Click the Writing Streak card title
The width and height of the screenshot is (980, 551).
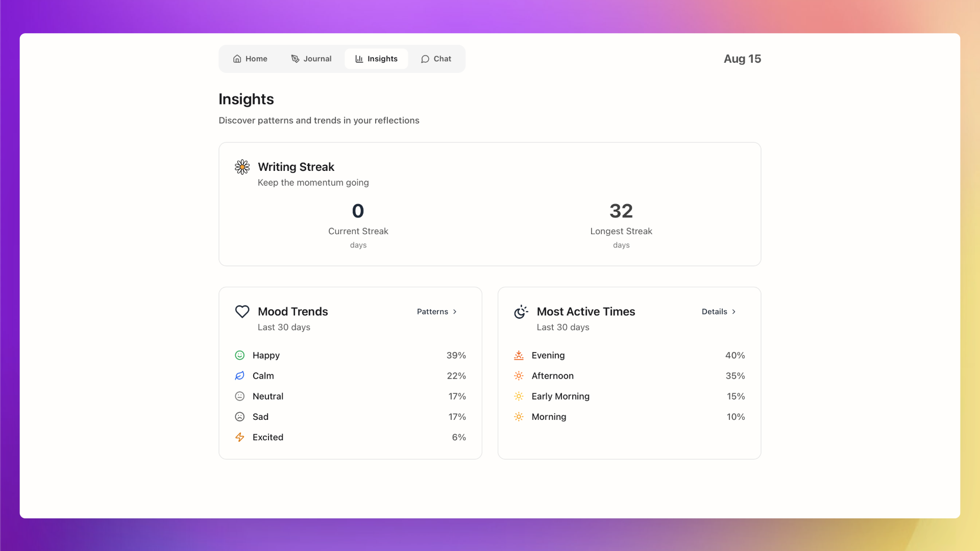pyautogui.click(x=296, y=167)
